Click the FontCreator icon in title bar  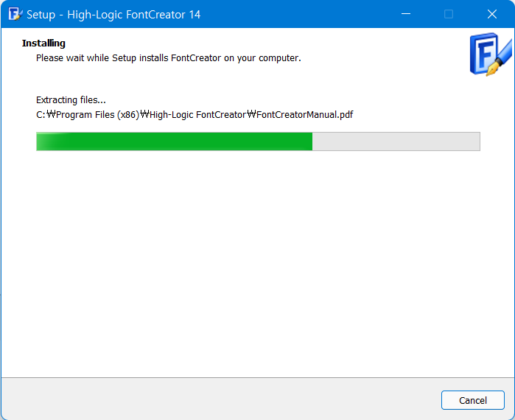pyautogui.click(x=15, y=14)
